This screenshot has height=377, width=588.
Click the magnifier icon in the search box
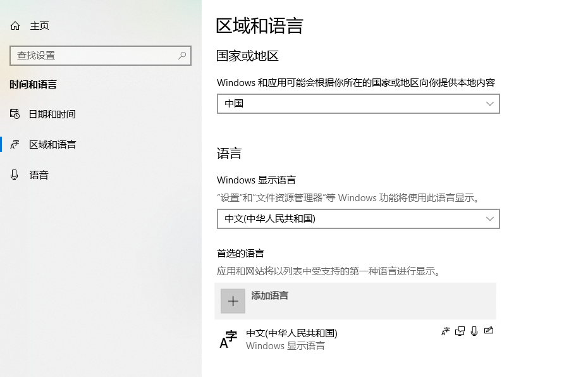pos(182,56)
